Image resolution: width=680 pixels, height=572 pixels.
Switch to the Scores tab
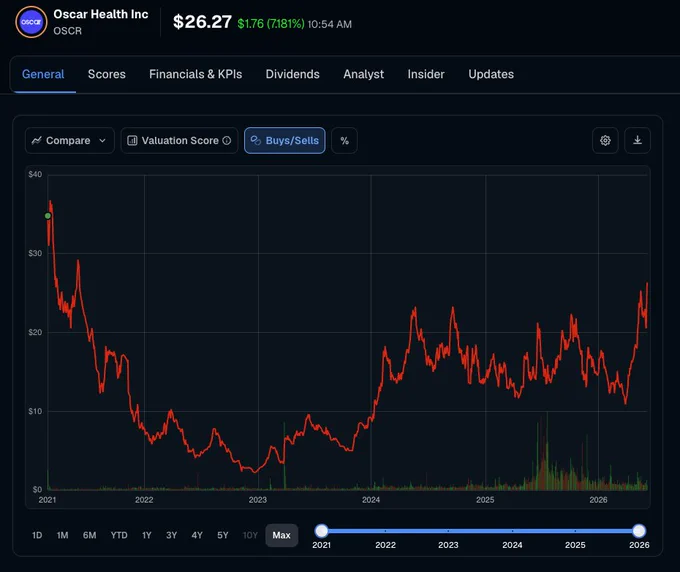click(107, 74)
